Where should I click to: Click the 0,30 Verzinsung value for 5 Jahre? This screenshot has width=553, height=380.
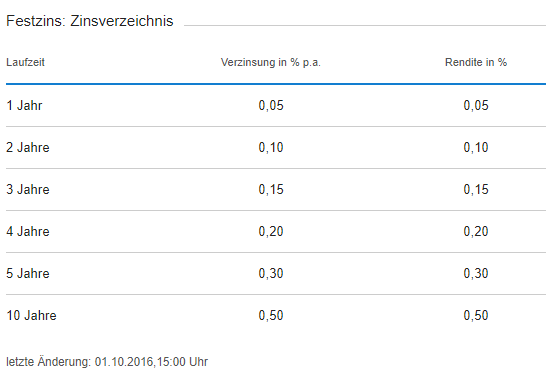[271, 273]
